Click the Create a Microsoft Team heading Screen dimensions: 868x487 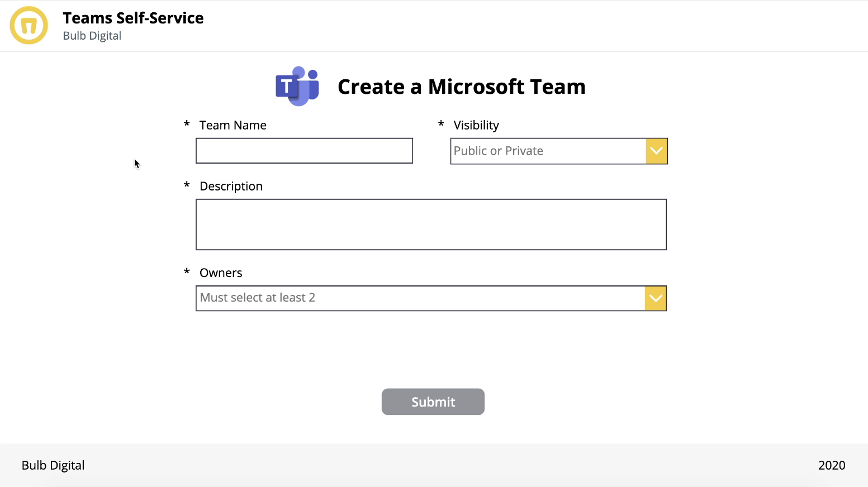461,86
